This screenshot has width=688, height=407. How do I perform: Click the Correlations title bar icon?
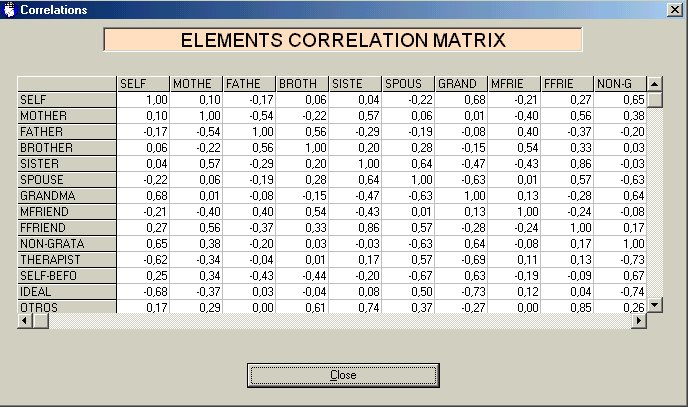pyautogui.click(x=9, y=9)
